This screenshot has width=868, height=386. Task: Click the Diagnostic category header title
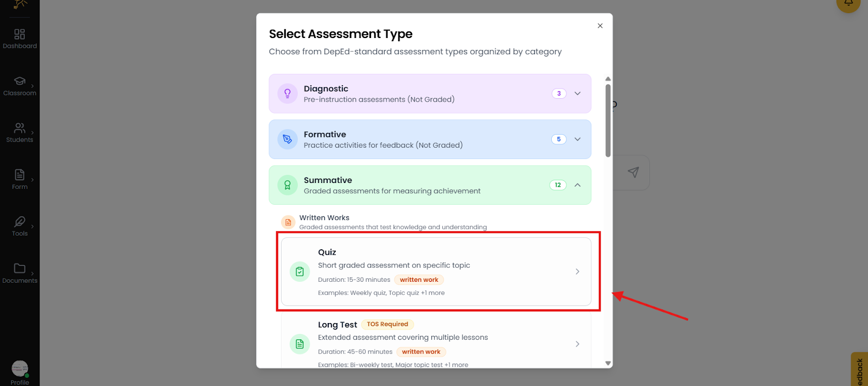326,88
